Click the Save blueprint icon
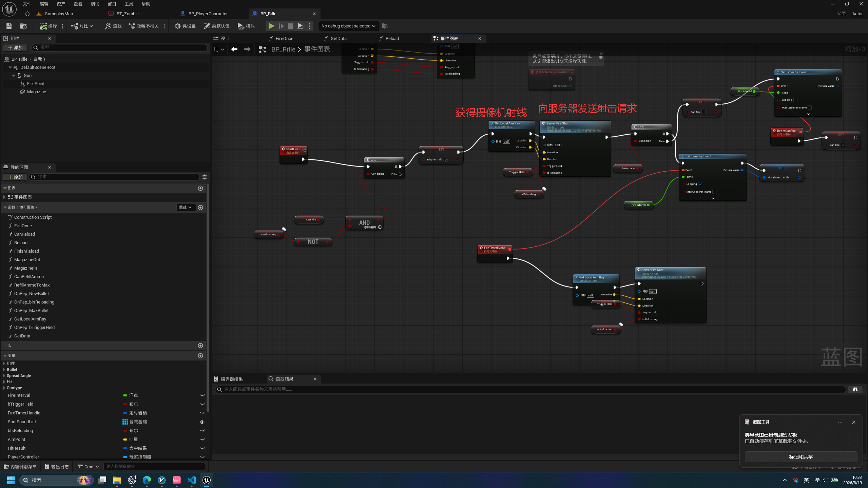The height and width of the screenshot is (488, 868). coord(9,26)
